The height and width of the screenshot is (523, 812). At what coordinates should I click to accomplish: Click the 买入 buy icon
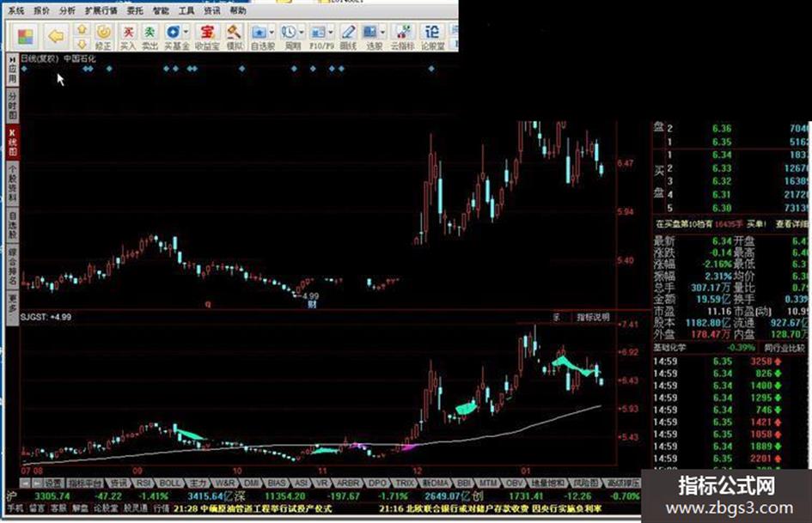128,37
